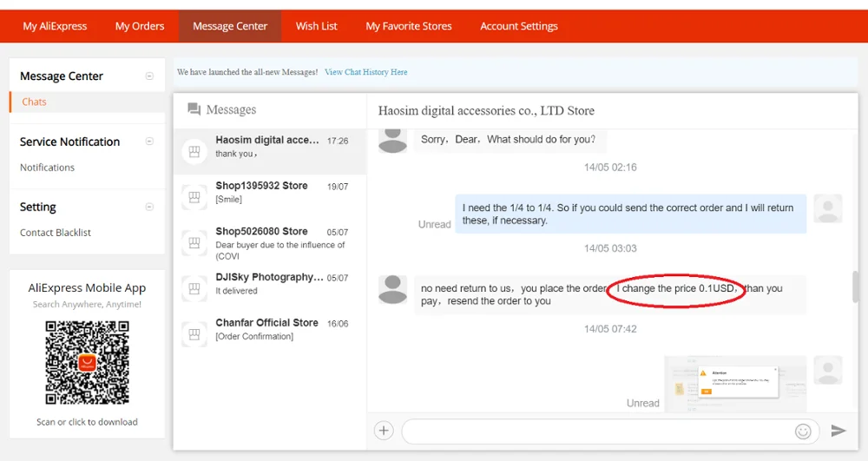Click the 'I need the 1/4 to 1/4' message

pos(630,214)
